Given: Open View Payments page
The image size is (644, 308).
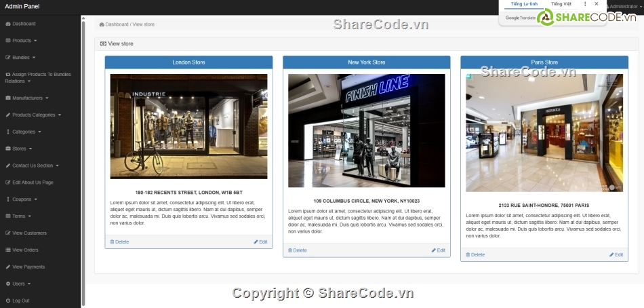Looking at the screenshot, I should pyautogui.click(x=26, y=267).
